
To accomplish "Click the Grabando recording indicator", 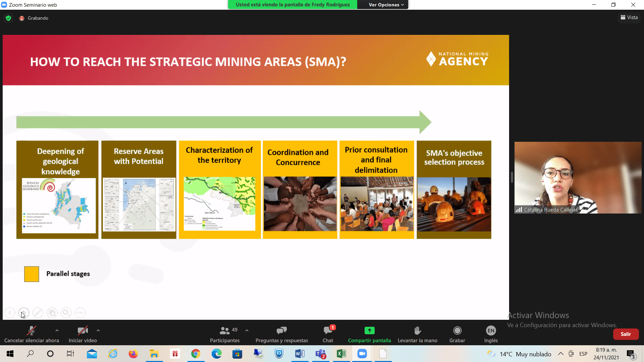I will tap(34, 18).
